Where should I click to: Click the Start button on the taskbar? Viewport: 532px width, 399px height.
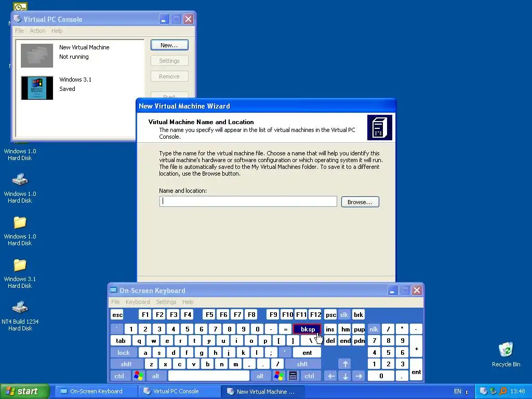(x=25, y=391)
